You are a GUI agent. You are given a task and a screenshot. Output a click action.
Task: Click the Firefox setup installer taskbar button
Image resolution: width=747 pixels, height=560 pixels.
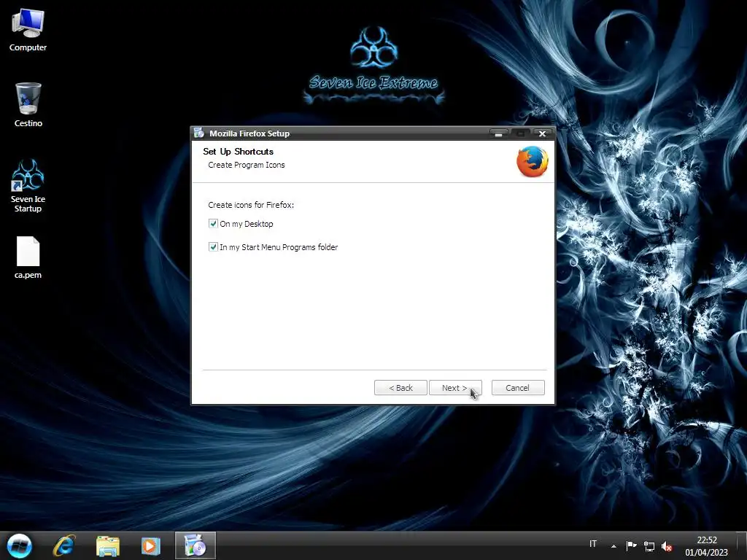pyautogui.click(x=196, y=545)
